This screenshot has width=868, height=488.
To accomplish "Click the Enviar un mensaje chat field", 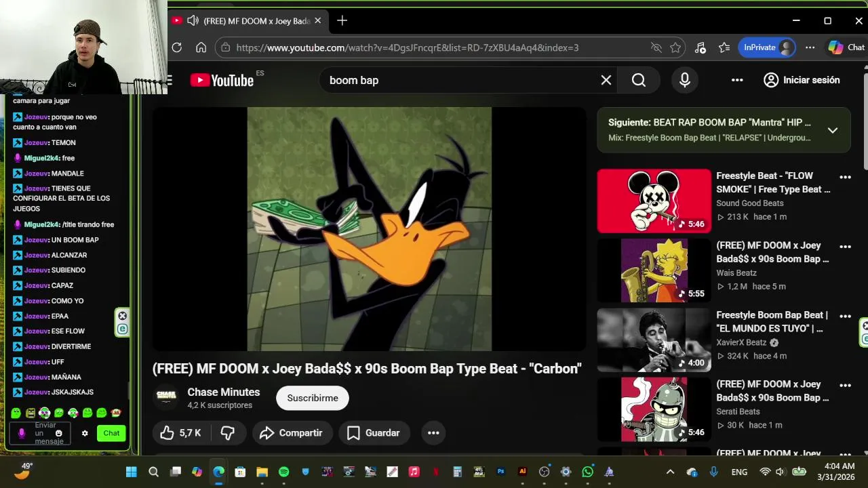I will point(41,433).
